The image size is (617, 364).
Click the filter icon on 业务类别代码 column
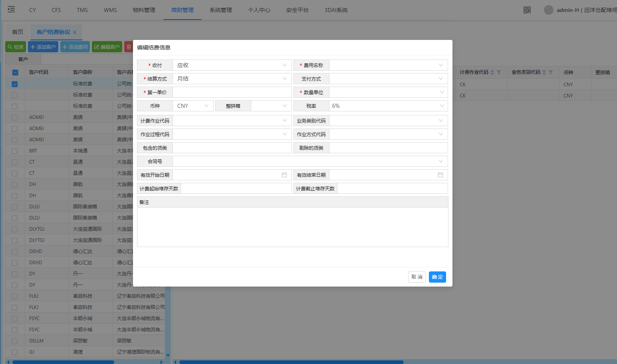point(551,72)
